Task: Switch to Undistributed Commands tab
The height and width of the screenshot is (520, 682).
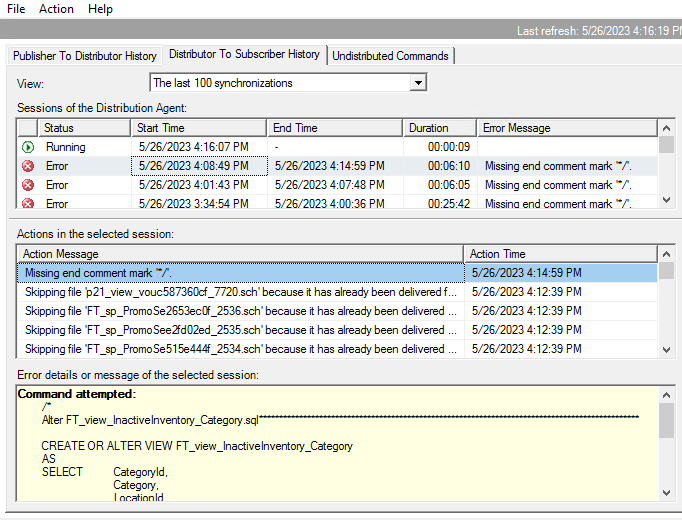Action: click(390, 56)
